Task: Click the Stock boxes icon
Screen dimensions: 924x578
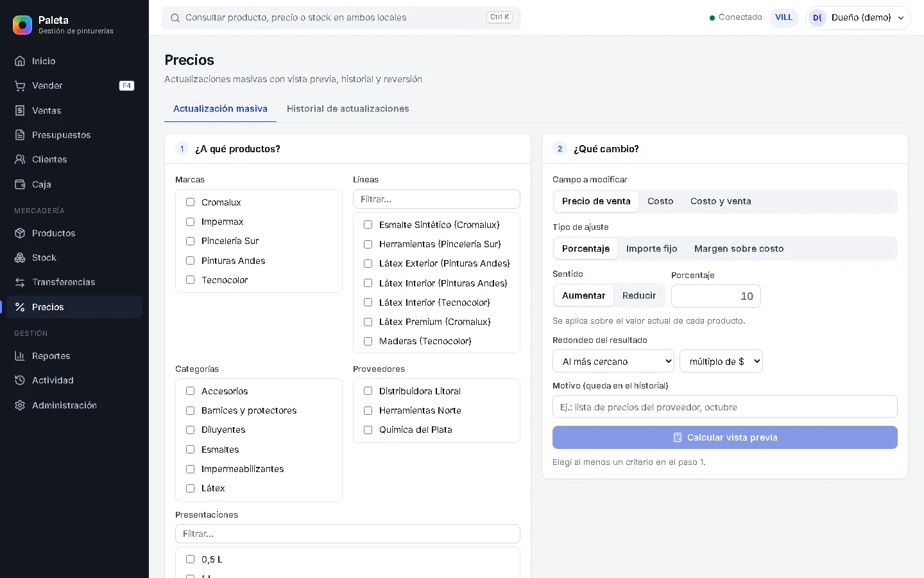Action: (x=20, y=258)
